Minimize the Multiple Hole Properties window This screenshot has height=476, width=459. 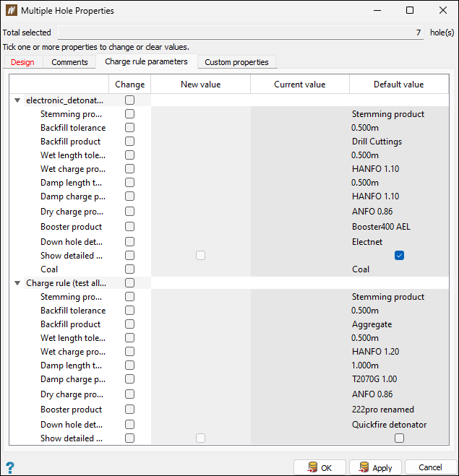pyautogui.click(x=377, y=10)
